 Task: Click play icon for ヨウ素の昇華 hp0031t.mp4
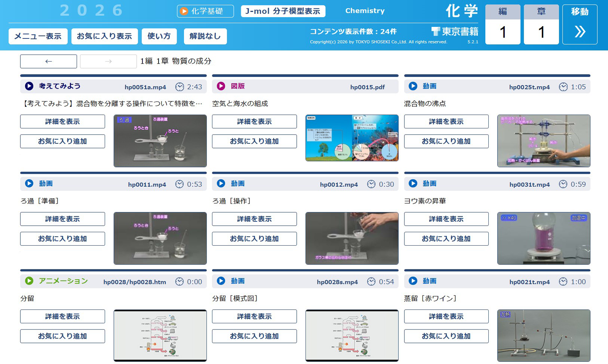point(413,183)
